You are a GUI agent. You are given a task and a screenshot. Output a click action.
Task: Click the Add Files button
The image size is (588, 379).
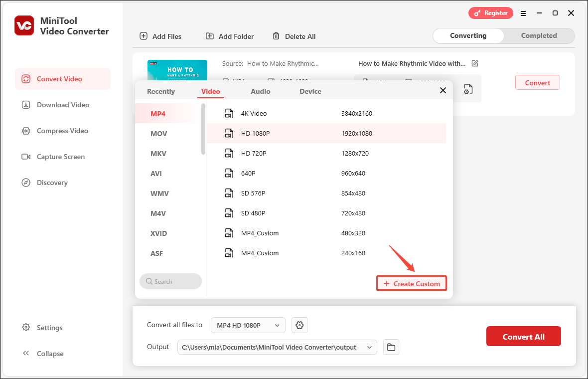[x=160, y=36]
